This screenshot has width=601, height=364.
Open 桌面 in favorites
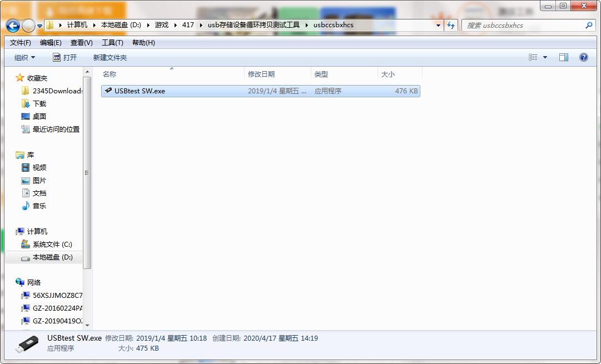click(39, 117)
